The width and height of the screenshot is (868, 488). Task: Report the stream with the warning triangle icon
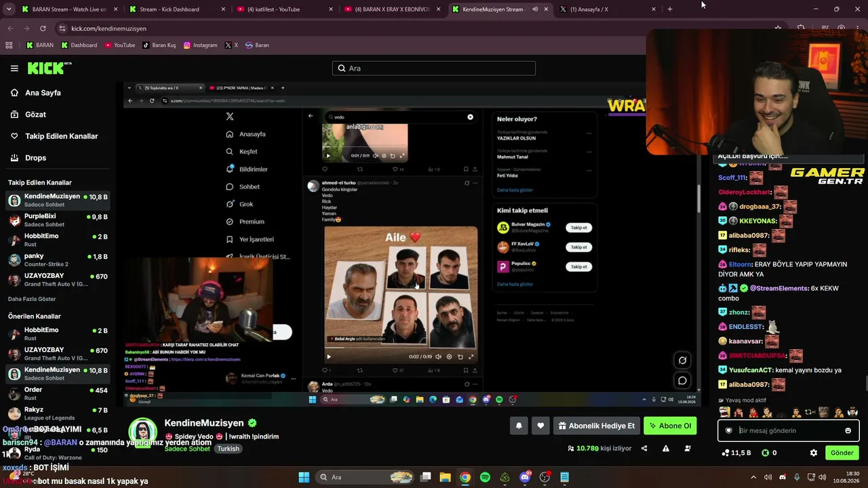click(666, 448)
